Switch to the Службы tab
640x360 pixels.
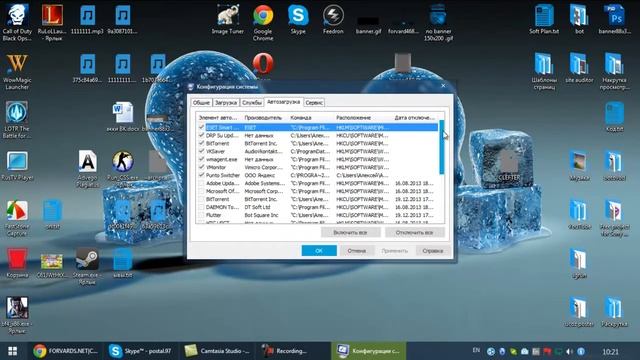tap(252, 103)
